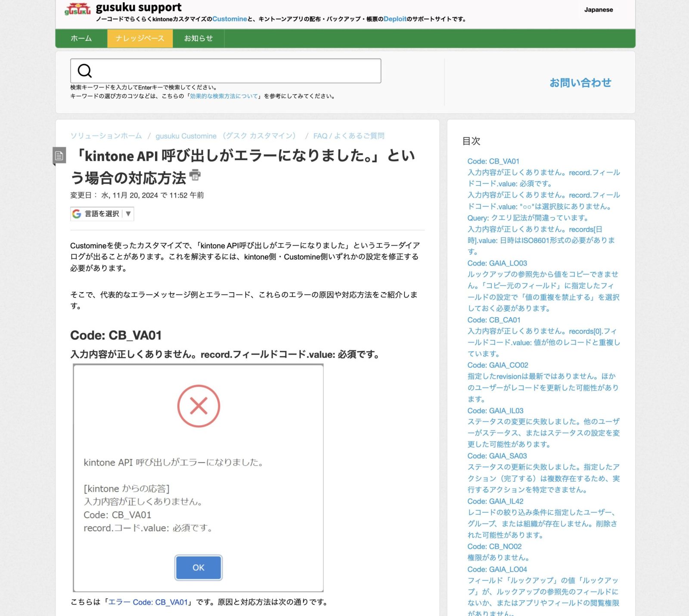Image resolution: width=689 pixels, height=616 pixels.
Task: Open the エラー Code: CB_VA01 link
Action: pos(148,602)
